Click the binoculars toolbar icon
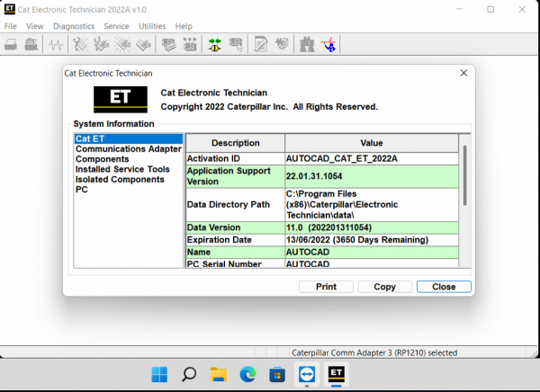The width and height of the screenshot is (540, 392). point(307,44)
